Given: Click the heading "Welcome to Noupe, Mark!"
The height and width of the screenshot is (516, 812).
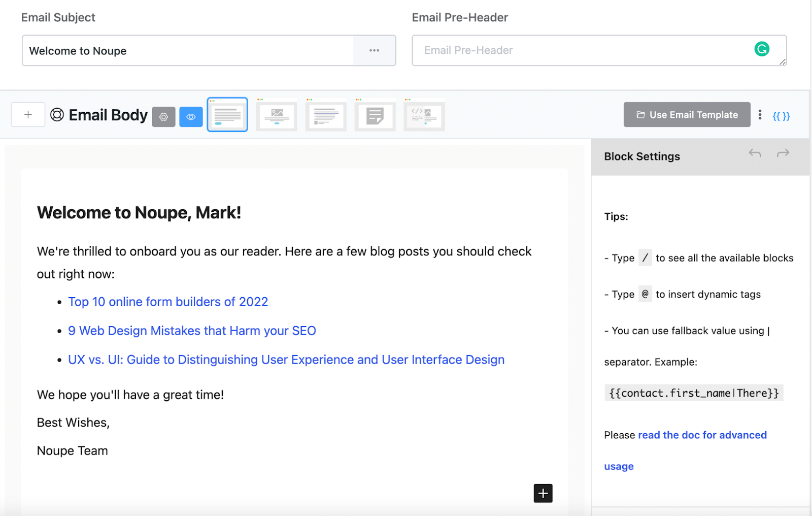Looking at the screenshot, I should click(139, 213).
